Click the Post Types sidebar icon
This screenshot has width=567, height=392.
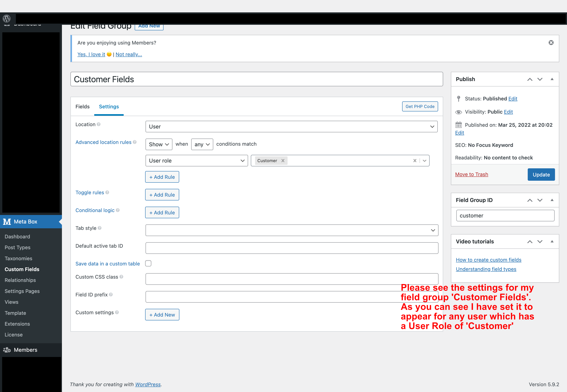pyautogui.click(x=18, y=247)
